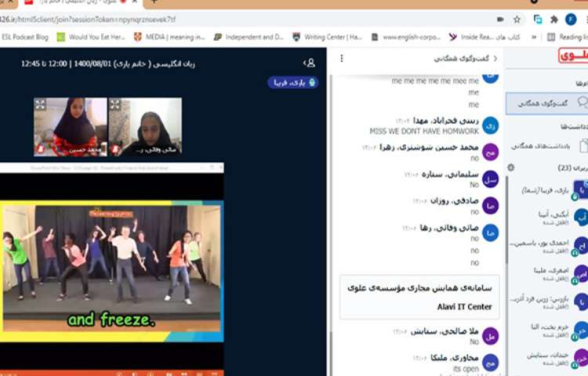Click the participants list scrollbar
The width and height of the screenshot is (588, 376).
507,219
